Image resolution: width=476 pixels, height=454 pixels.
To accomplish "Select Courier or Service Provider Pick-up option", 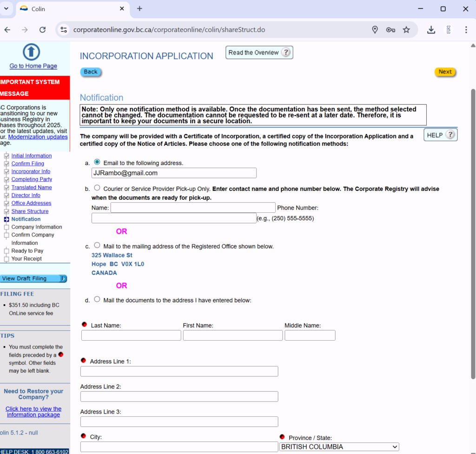I will 97,188.
